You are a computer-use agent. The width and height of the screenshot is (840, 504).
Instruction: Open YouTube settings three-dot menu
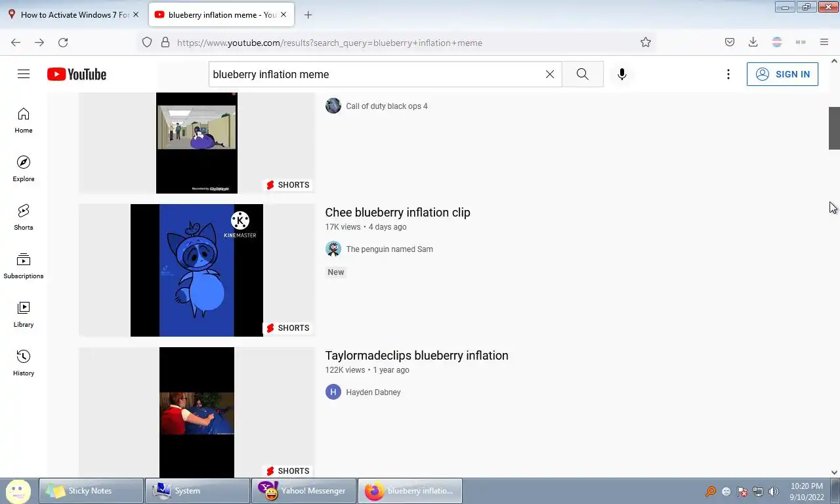point(728,74)
